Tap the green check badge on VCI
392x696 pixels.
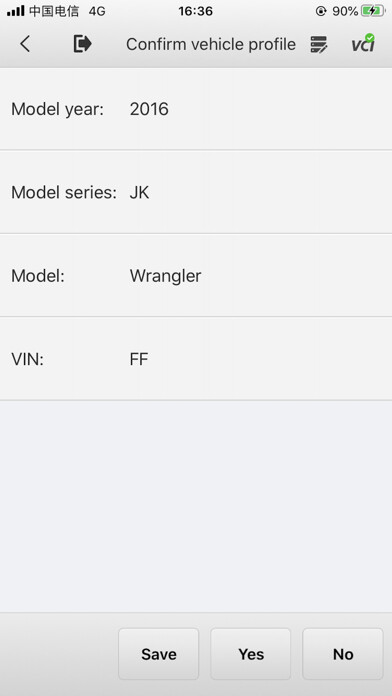point(370,38)
